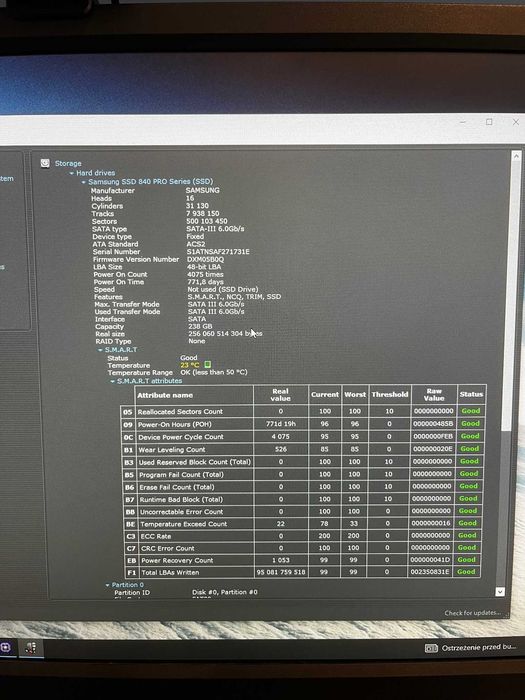Click the vertical scrollbar thumb
Image resolution: width=525 pixels, height=700 pixels.
tap(512, 295)
